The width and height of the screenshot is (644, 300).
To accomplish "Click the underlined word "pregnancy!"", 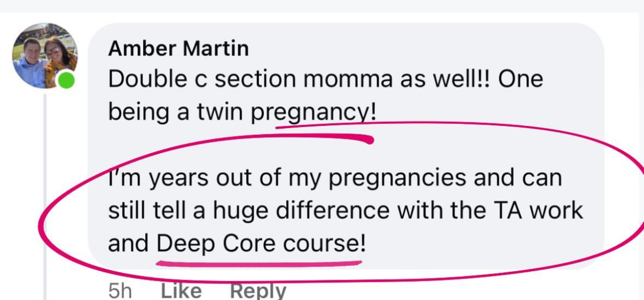I will [x=314, y=113].
